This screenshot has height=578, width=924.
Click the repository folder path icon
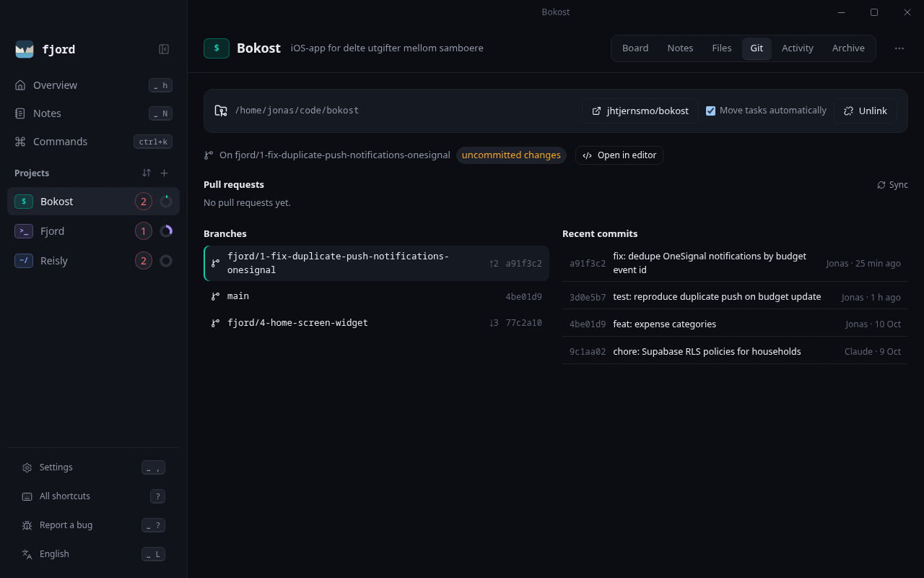click(x=221, y=111)
